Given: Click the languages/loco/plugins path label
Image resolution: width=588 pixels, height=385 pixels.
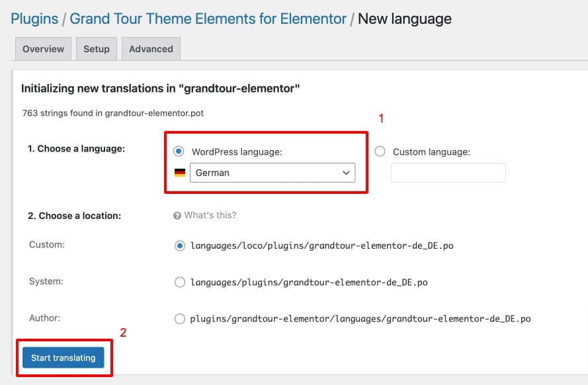Looking at the screenshot, I should coord(321,245).
